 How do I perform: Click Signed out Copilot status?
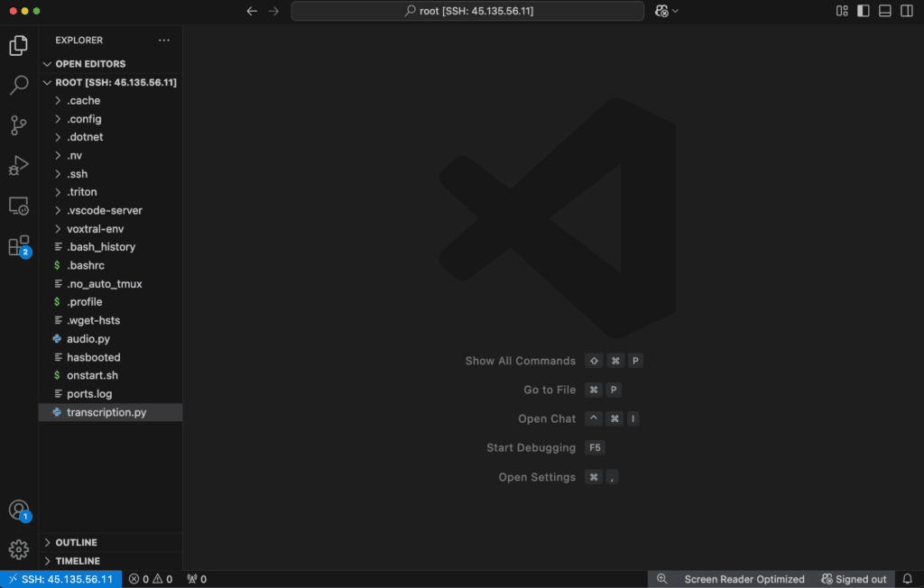coord(854,579)
